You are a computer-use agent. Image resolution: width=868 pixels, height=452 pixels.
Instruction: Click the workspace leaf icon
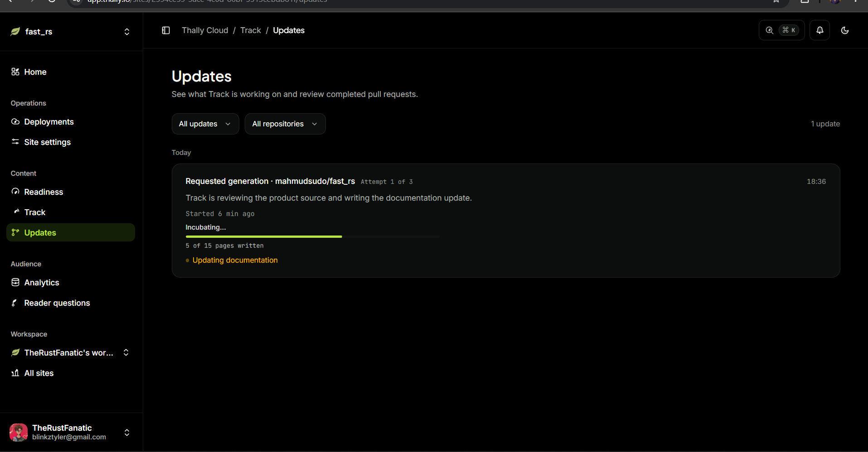[x=15, y=352]
